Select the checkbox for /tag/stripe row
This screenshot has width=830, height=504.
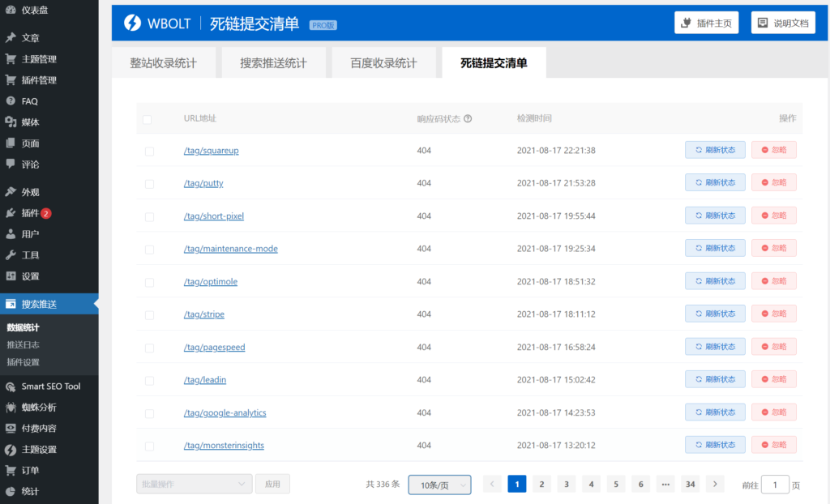point(149,315)
